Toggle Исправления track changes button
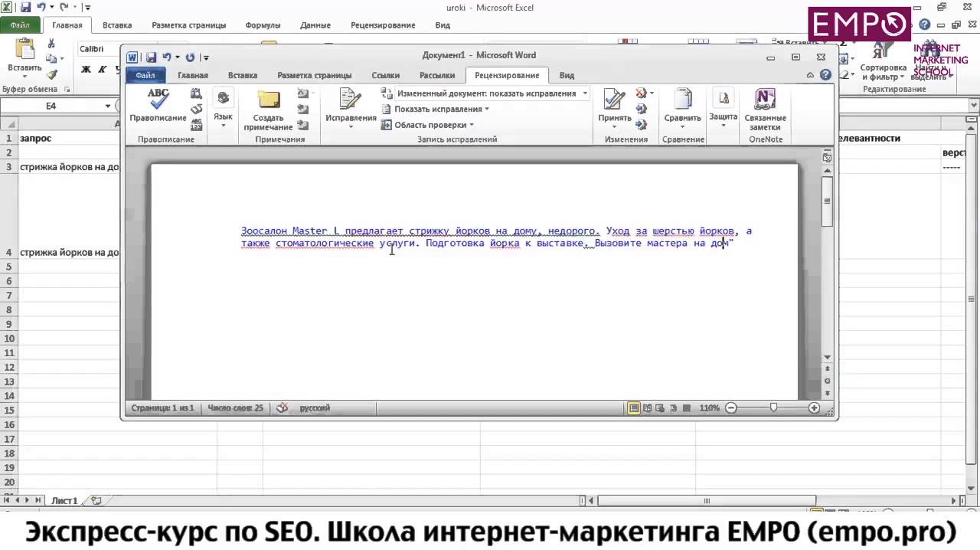 (351, 108)
